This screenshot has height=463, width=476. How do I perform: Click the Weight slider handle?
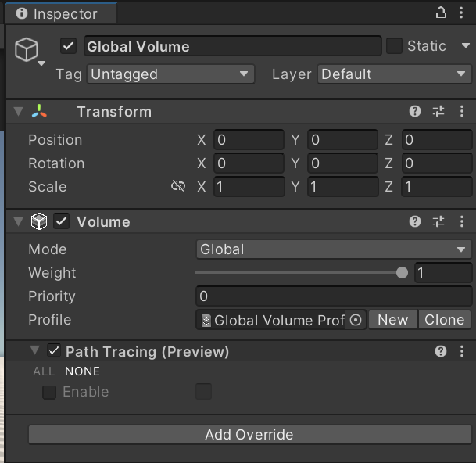tap(402, 273)
